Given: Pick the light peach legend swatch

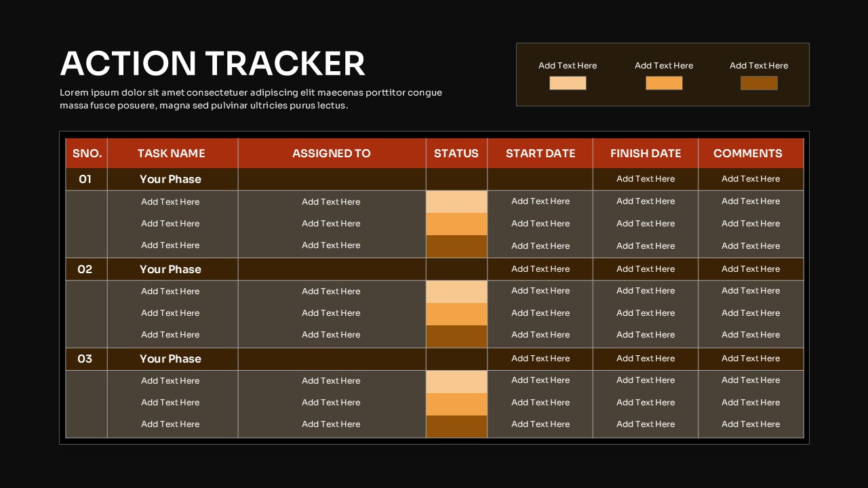Looking at the screenshot, I should [568, 83].
